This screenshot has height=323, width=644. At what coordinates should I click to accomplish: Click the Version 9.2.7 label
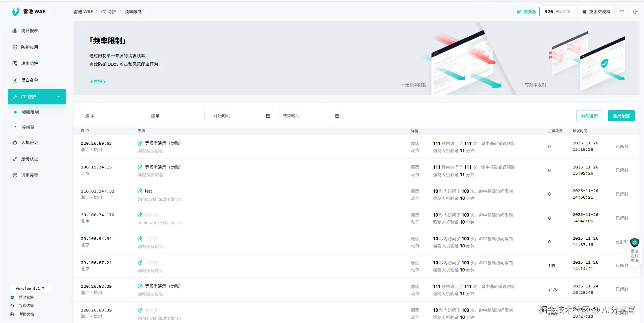click(30, 289)
